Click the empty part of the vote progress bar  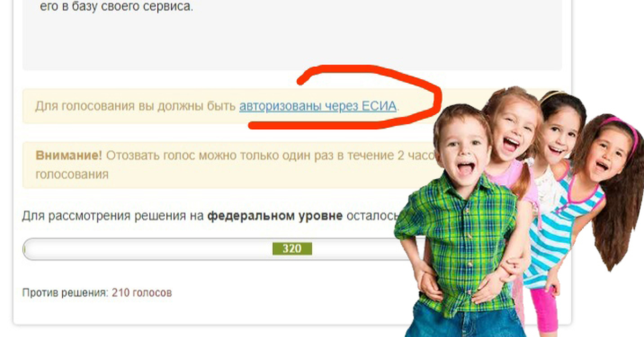click(148, 249)
